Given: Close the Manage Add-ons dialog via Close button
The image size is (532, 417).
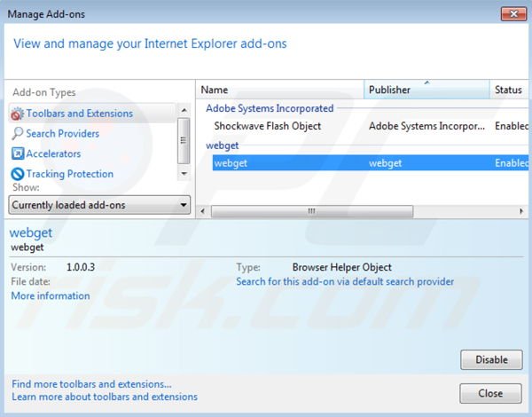Looking at the screenshot, I should coord(490,393).
